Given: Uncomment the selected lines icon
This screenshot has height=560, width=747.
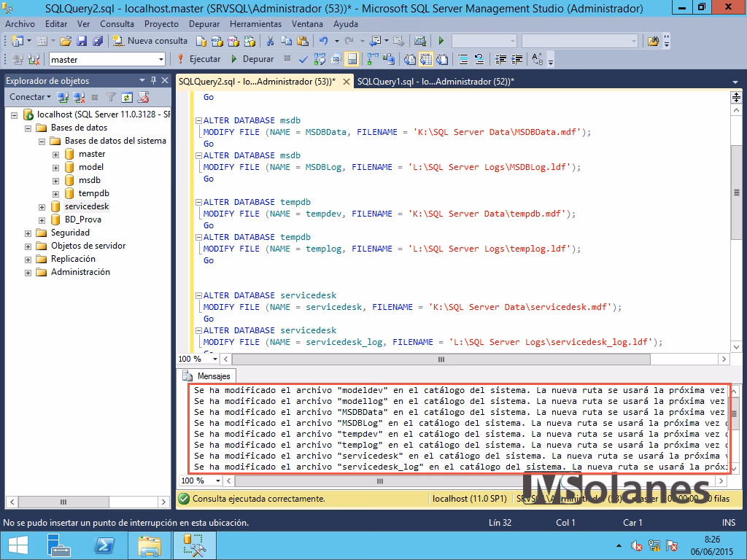Looking at the screenshot, I should tap(479, 60).
